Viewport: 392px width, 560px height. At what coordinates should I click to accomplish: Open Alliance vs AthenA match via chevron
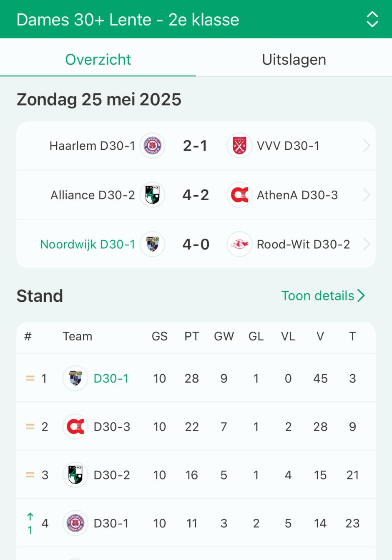pos(367,195)
